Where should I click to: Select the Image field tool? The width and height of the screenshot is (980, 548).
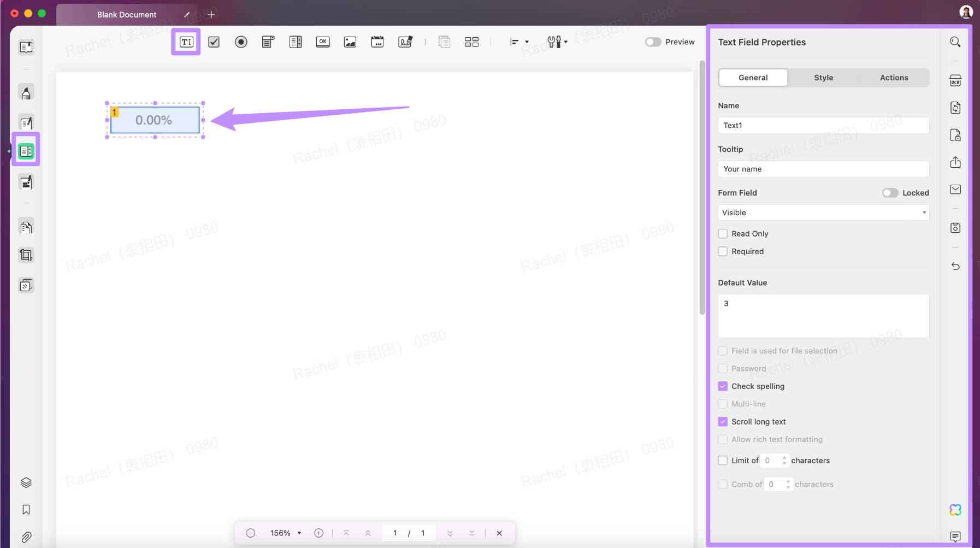pos(350,42)
